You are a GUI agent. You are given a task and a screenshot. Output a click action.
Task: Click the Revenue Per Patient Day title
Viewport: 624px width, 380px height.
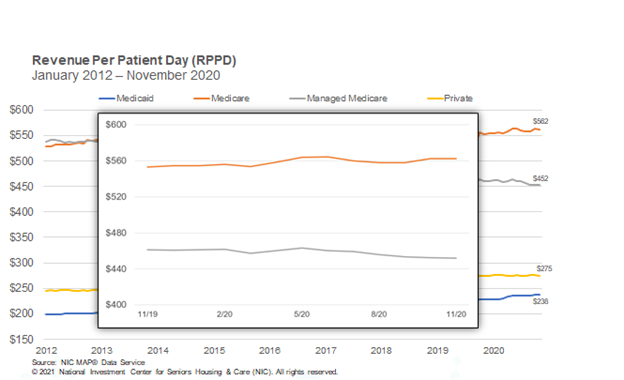pyautogui.click(x=134, y=60)
